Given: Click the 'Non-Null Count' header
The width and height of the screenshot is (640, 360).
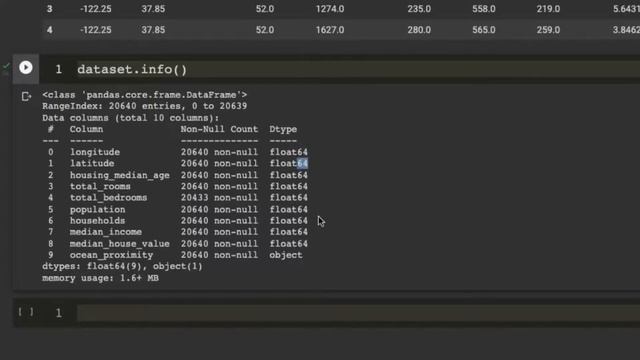Looking at the screenshot, I should [219, 129].
